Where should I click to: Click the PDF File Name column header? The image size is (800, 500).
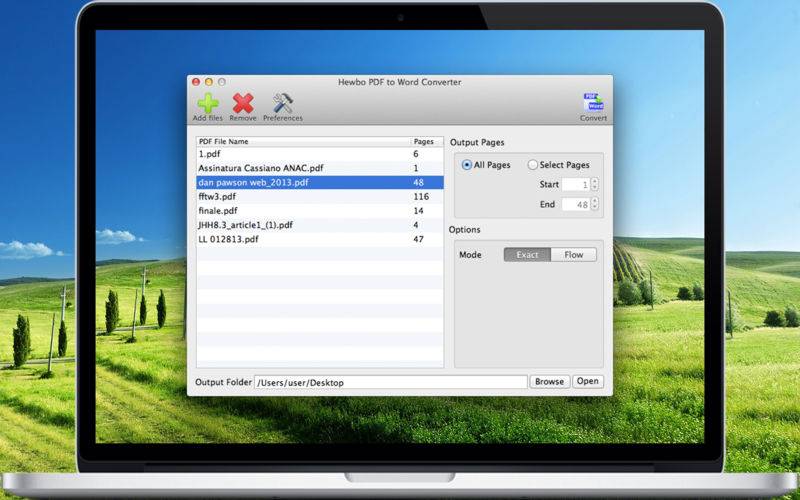[303, 142]
